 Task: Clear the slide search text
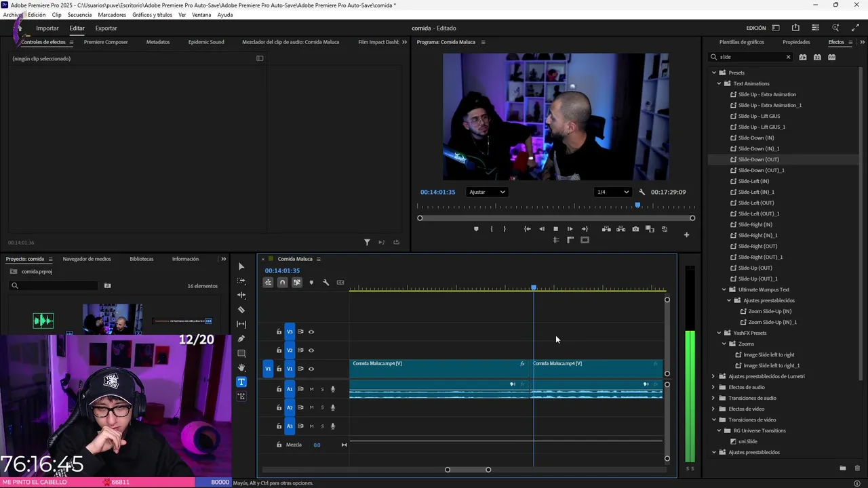click(x=788, y=57)
